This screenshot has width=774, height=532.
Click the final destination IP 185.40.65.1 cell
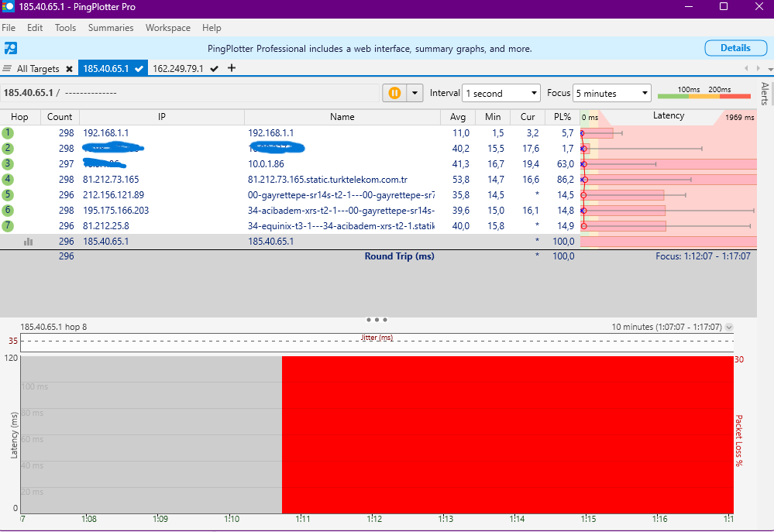[x=105, y=242]
